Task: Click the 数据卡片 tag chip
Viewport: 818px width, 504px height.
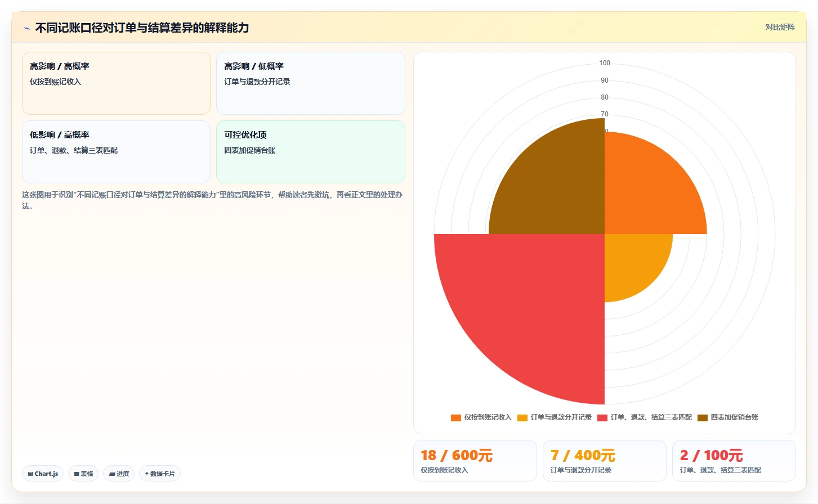Action: [160, 474]
